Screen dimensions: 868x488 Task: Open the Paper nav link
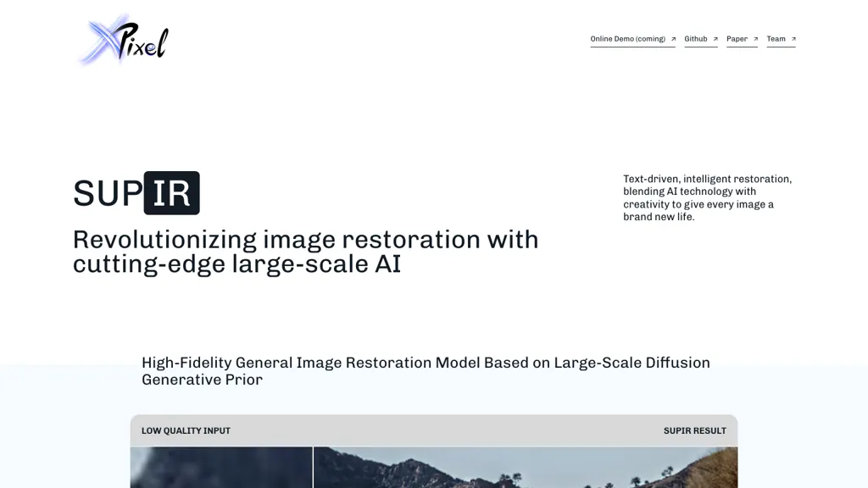click(x=737, y=39)
